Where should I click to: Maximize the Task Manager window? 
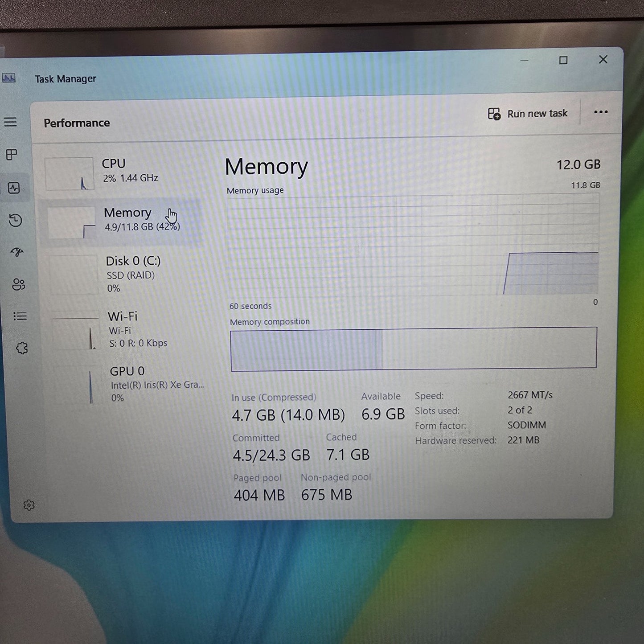point(563,60)
